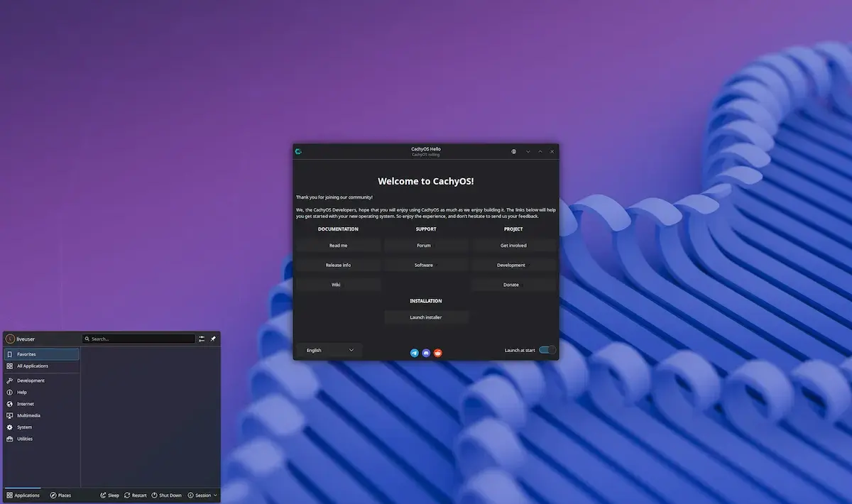Open the Utilities category in launcher

[x=42, y=439]
